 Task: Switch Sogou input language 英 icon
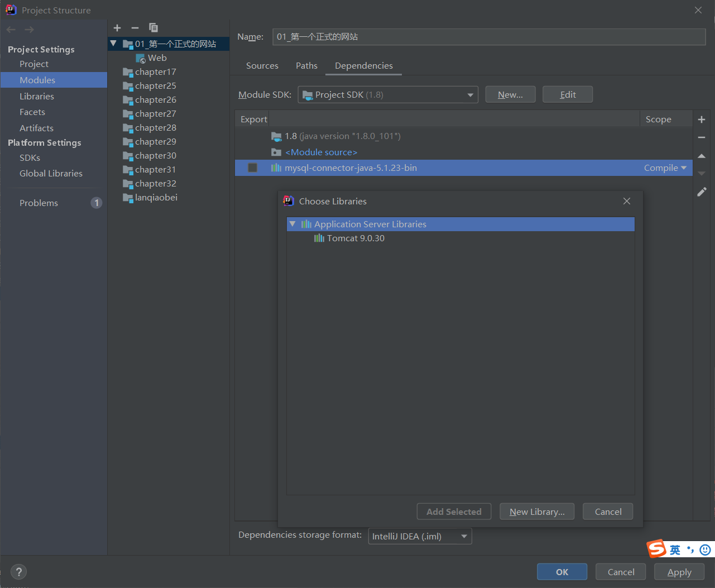tap(675, 550)
